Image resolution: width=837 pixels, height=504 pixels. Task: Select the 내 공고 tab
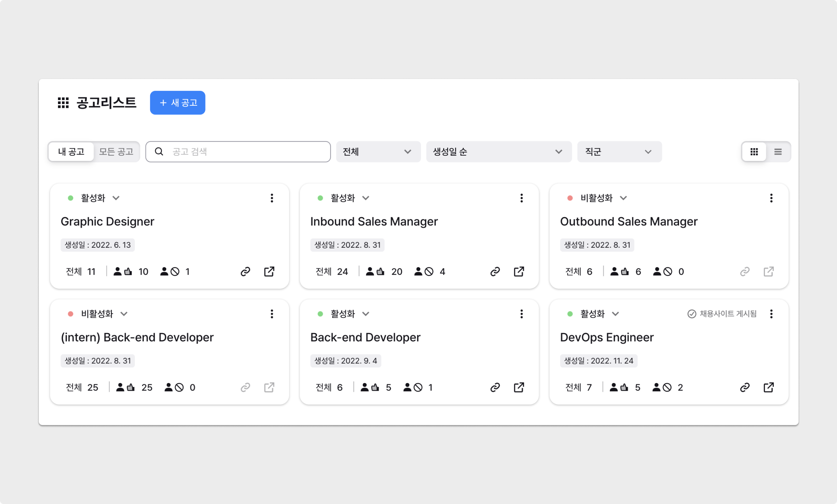coord(71,152)
